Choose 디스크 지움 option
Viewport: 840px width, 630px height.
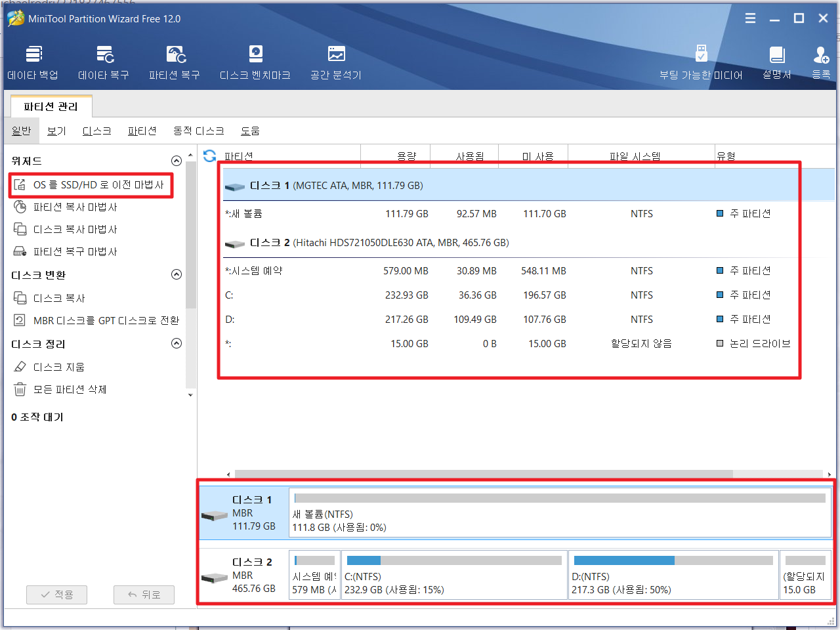[49, 367]
